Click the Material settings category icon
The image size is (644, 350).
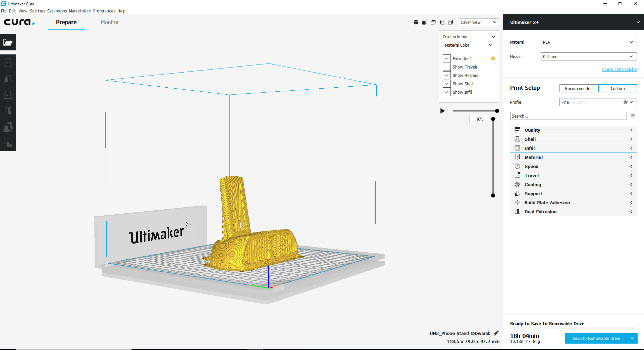(x=518, y=157)
